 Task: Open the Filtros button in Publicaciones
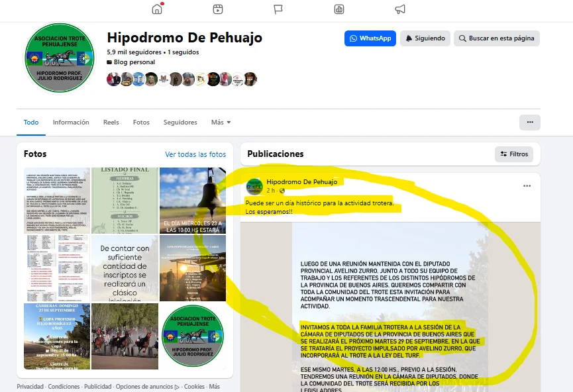click(514, 154)
